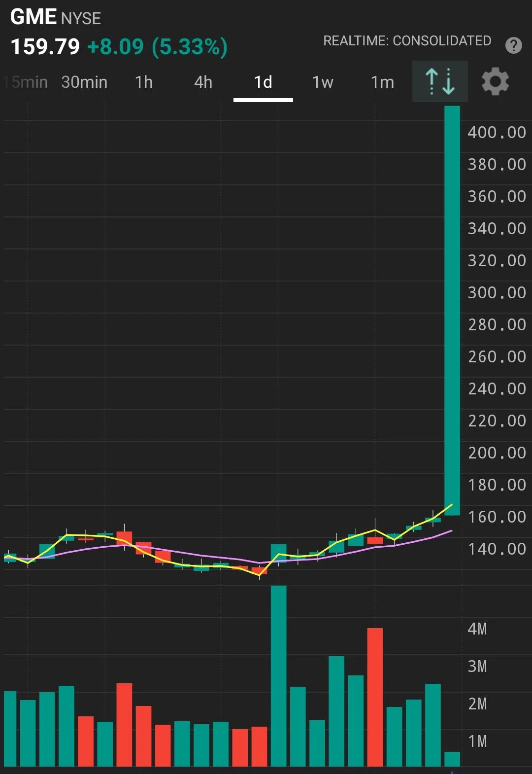
Task: Tap the NYSE exchange label
Action: pyautogui.click(x=81, y=18)
